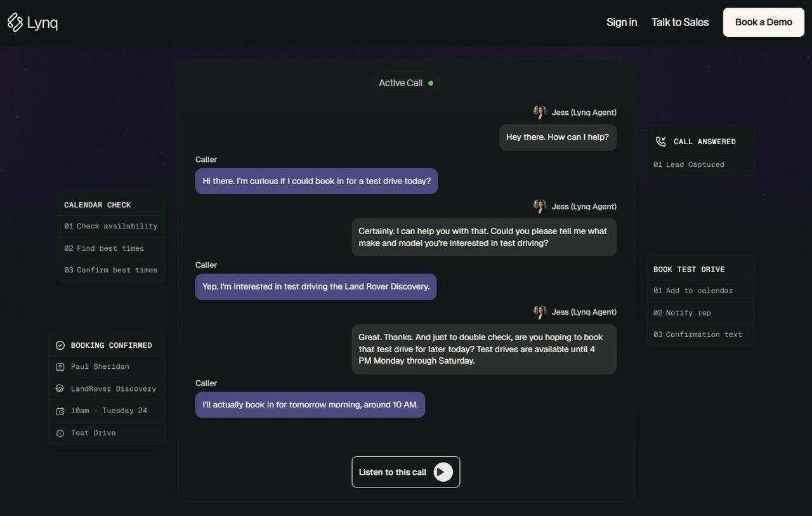The width and height of the screenshot is (812, 516).
Task: Click the Listen to this call button
Action: [x=406, y=472]
